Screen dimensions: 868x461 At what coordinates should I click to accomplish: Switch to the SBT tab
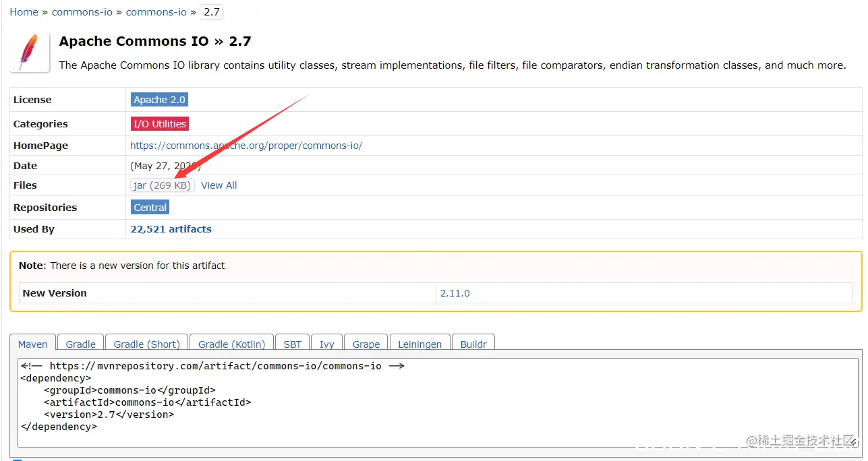tap(293, 344)
